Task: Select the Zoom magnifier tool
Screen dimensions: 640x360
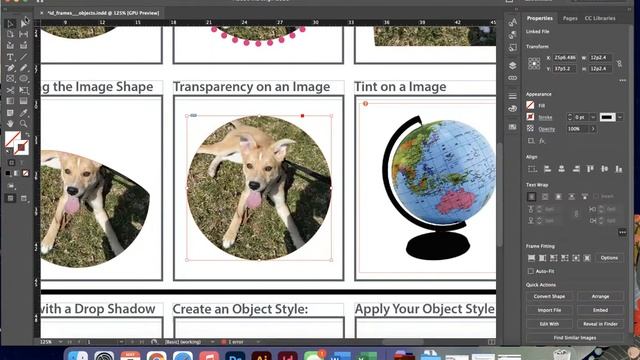Action: click(24, 123)
